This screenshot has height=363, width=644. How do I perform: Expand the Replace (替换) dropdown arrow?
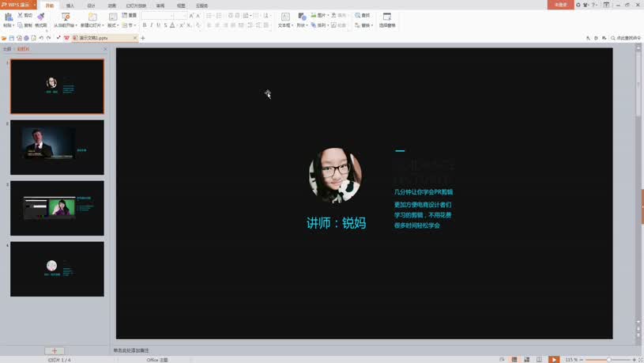click(x=371, y=25)
